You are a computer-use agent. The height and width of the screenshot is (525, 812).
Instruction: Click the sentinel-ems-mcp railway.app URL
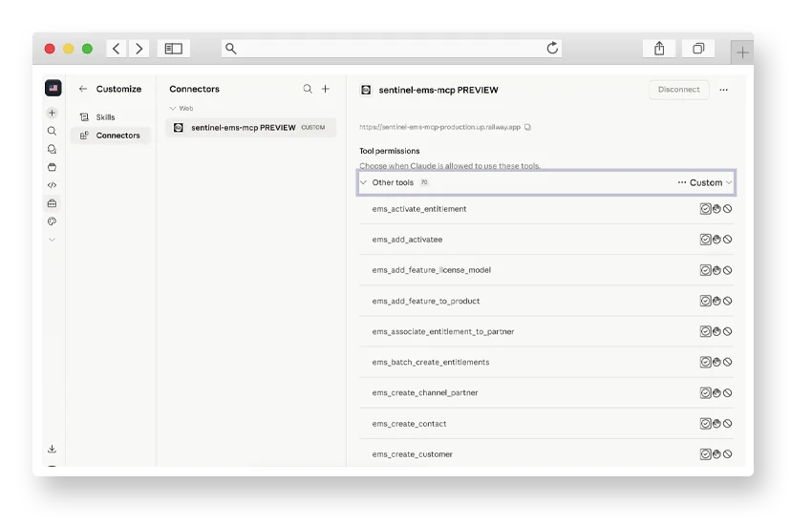(x=439, y=127)
